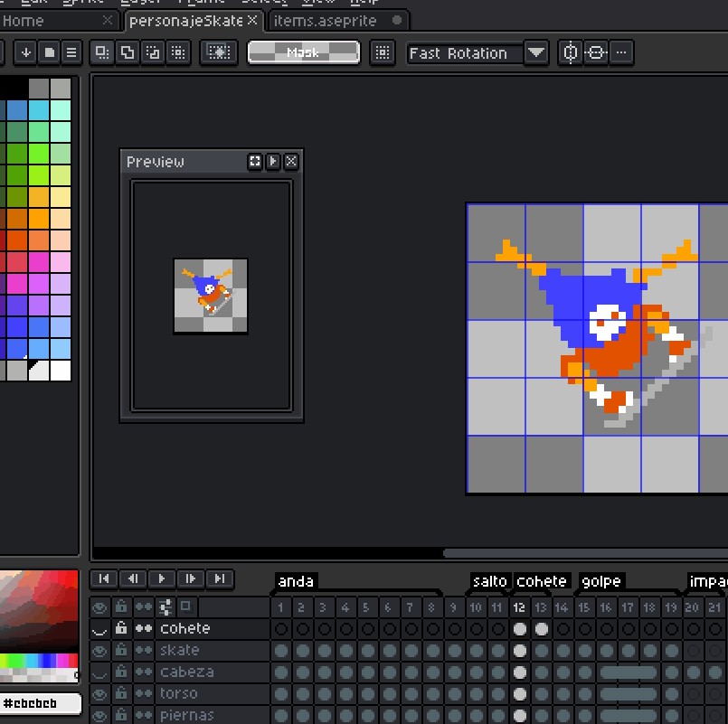This screenshot has width=728, height=724.
Task: Click the timeline header continuous-layer icon
Action: [144, 606]
